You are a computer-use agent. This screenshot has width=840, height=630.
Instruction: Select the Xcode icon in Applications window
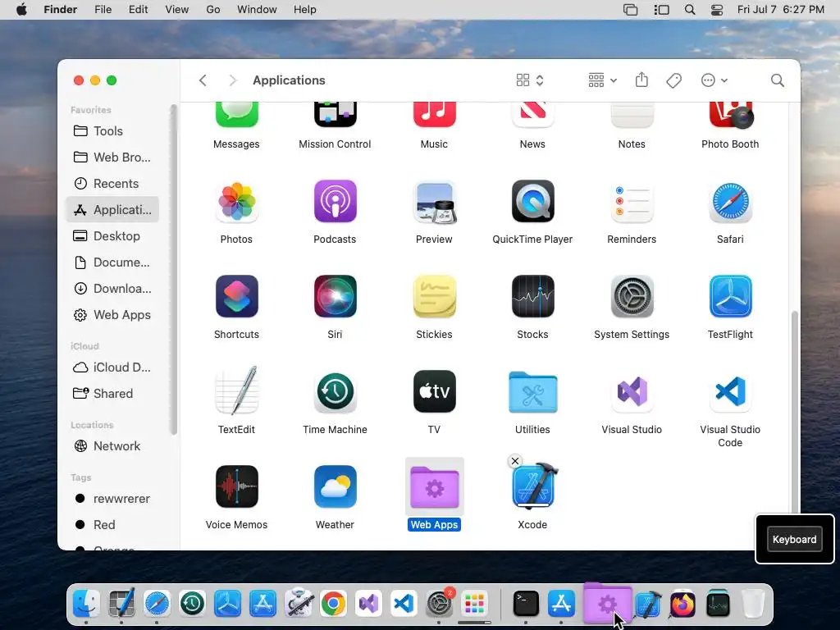[x=533, y=486]
